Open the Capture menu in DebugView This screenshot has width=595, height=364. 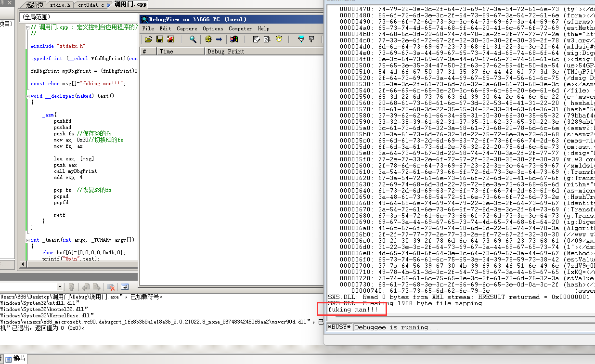point(187,28)
